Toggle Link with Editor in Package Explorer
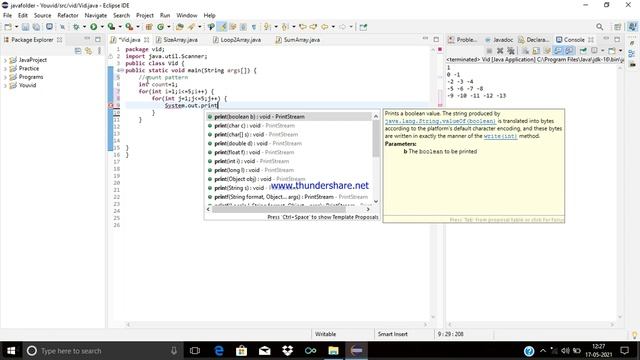This screenshot has width=640, height=360. point(88,51)
